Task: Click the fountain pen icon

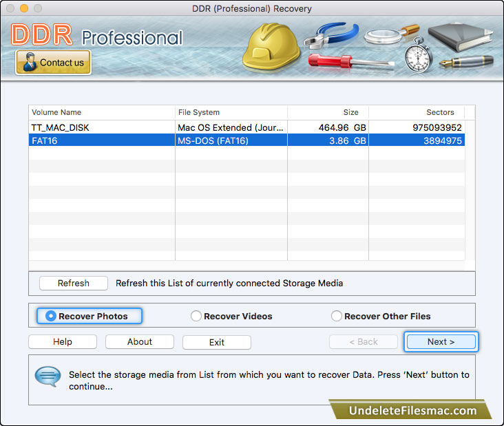Action: 467,63
